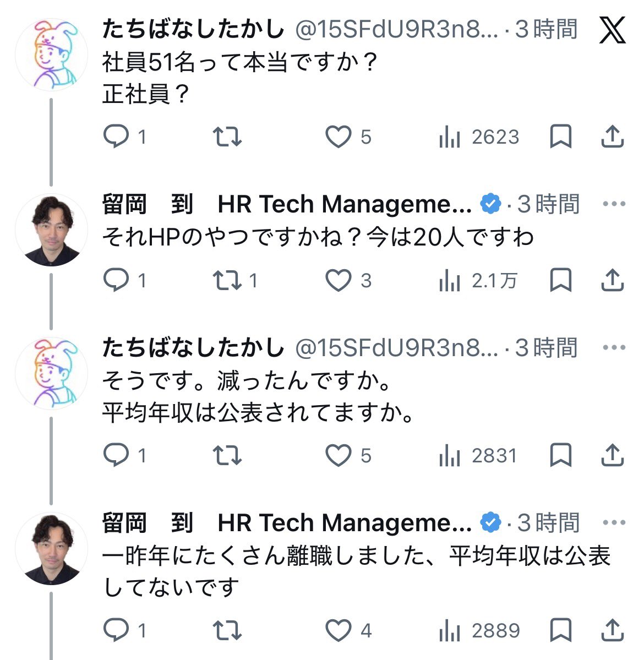Open more options on the 今は20人ですわ reply

[x=614, y=204]
